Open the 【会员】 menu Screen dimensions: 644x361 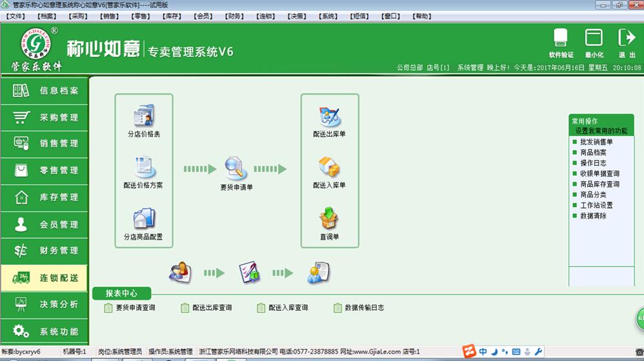(203, 16)
